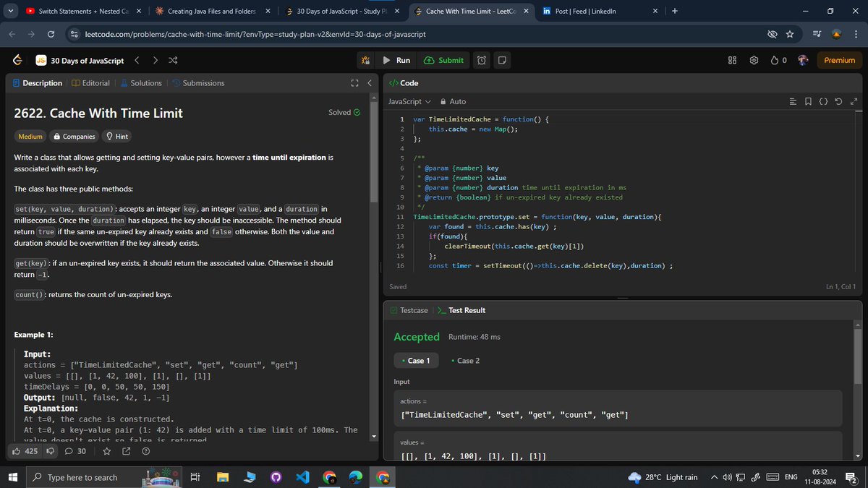The image size is (868, 488).
Task: Open the LinkedIn Feed browser tab
Action: tap(600, 12)
